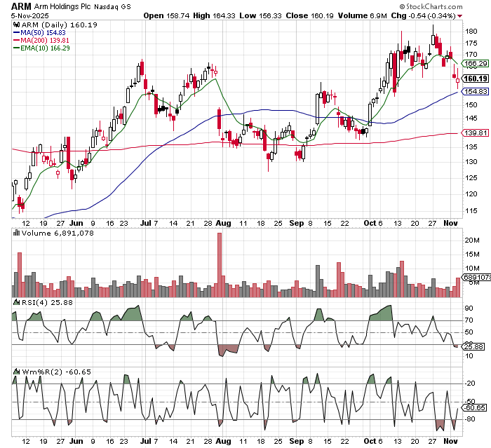The image size is (491, 448).
Task: Click the 115 price axis label
Action: pos(471,211)
